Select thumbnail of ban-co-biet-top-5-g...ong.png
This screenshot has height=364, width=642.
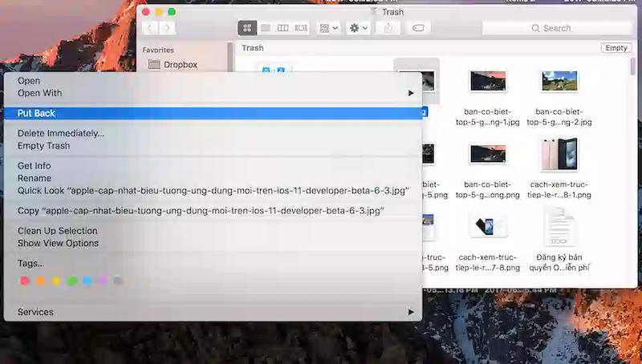[x=488, y=154]
